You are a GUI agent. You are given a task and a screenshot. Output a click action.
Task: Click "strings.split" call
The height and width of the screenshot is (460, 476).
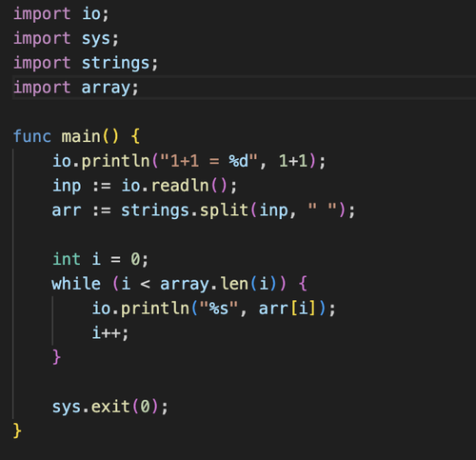[185, 210]
